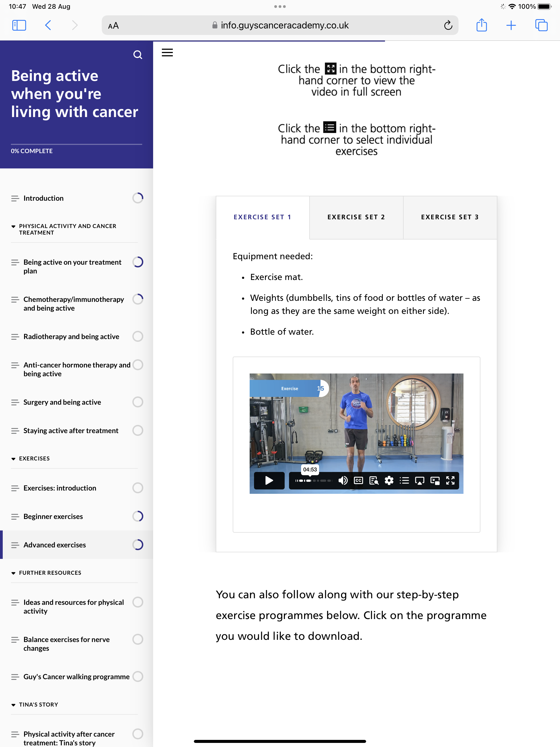The width and height of the screenshot is (560, 747).
Task: Collapse the Further Resources section
Action: [13, 573]
